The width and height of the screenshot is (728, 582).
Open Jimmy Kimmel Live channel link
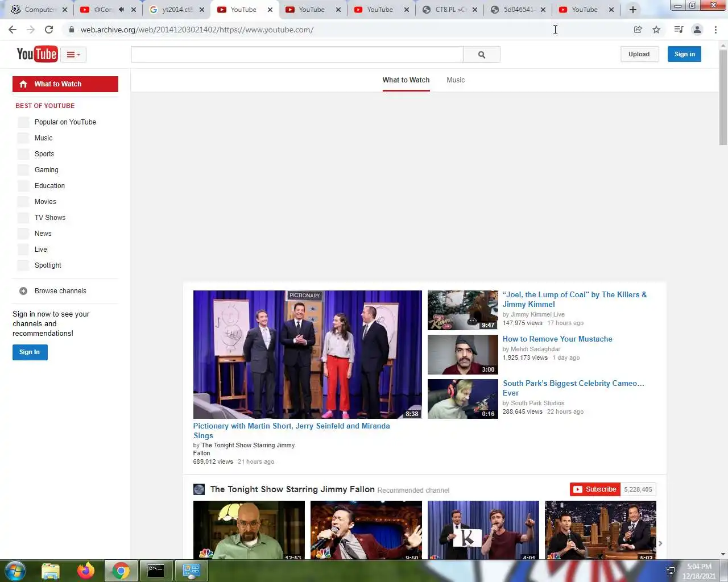[x=537, y=314]
